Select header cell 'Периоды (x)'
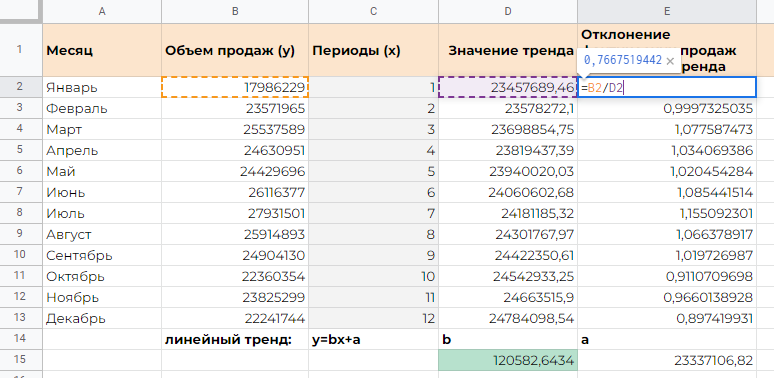 [x=373, y=50]
